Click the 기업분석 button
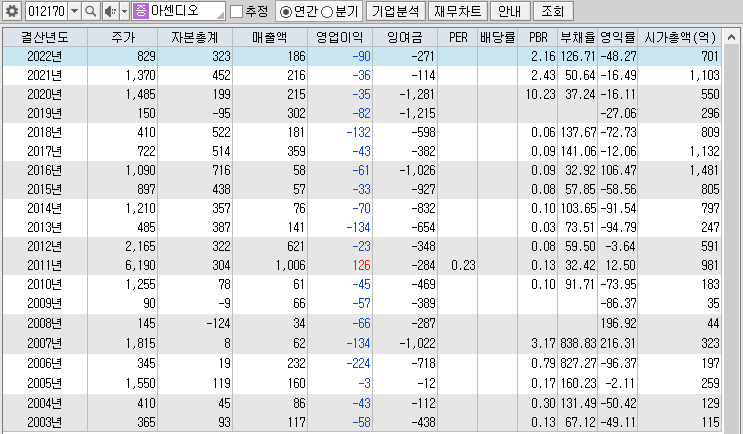Image resolution: width=743 pixels, height=434 pixels. 395,11
